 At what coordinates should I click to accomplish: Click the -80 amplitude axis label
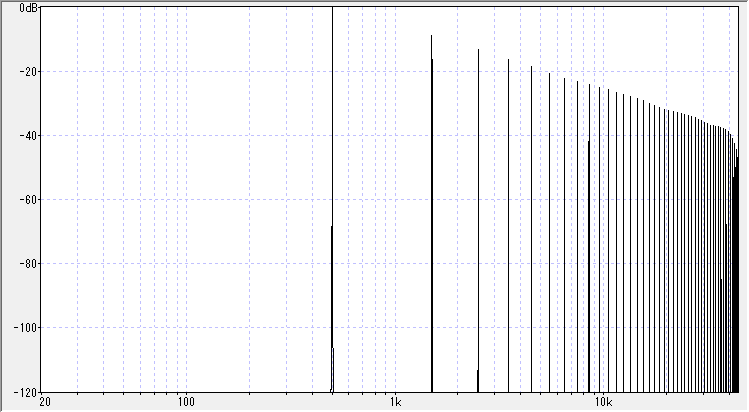28,264
